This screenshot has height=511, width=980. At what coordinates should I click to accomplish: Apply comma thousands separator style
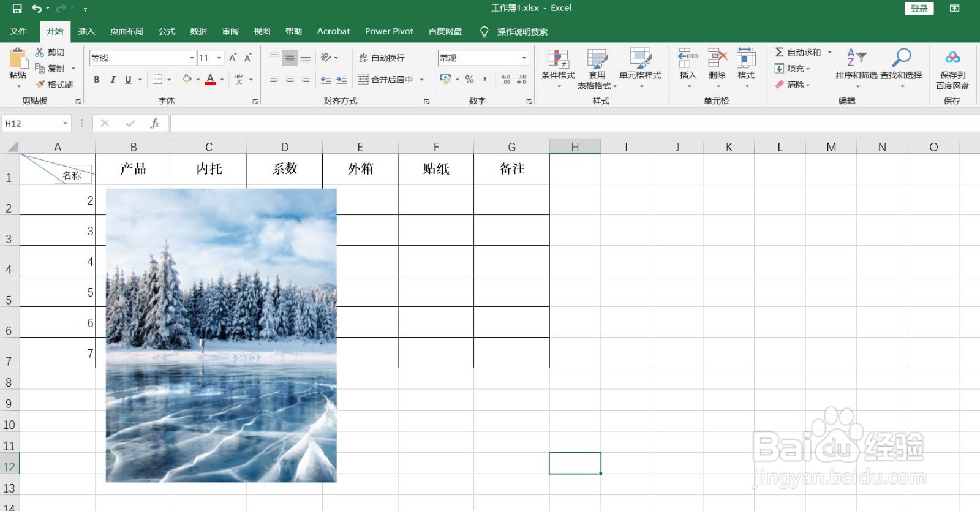point(484,80)
